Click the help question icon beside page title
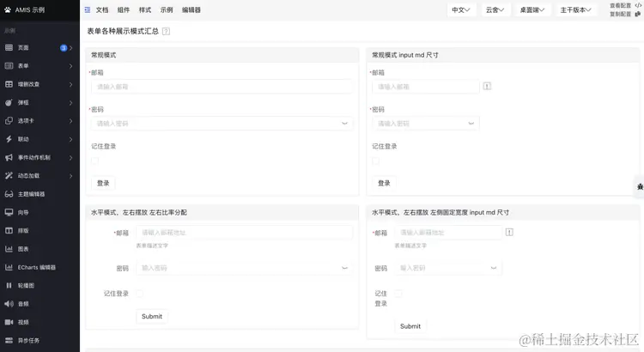 [x=166, y=31]
